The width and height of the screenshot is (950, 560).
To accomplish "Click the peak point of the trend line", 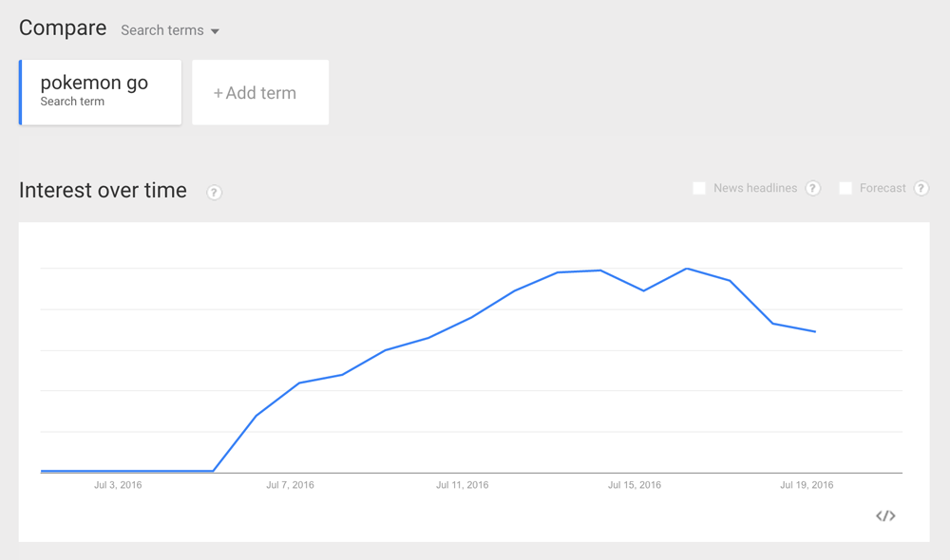I will pos(687,269).
